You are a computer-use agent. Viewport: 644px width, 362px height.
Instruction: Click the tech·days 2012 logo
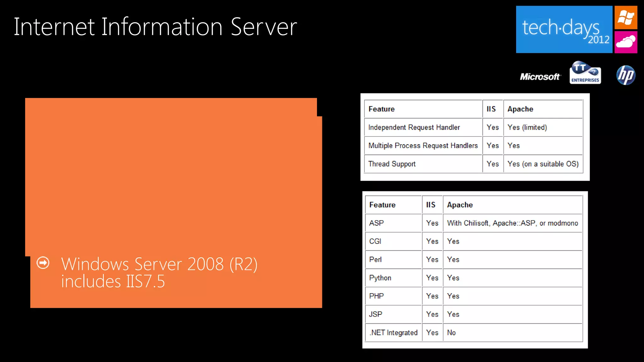(x=564, y=30)
